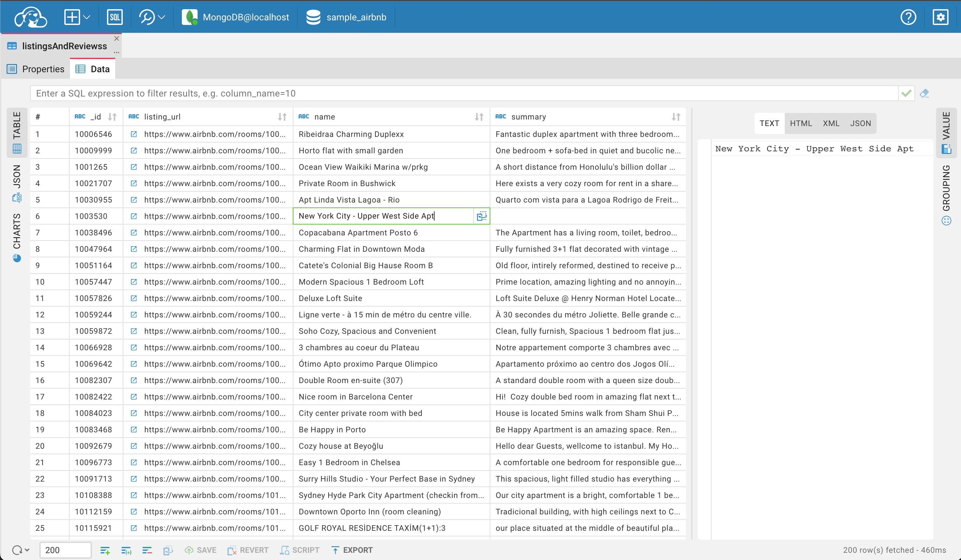Sort by the summary column
Image resolution: width=961 pixels, height=560 pixels.
[676, 117]
